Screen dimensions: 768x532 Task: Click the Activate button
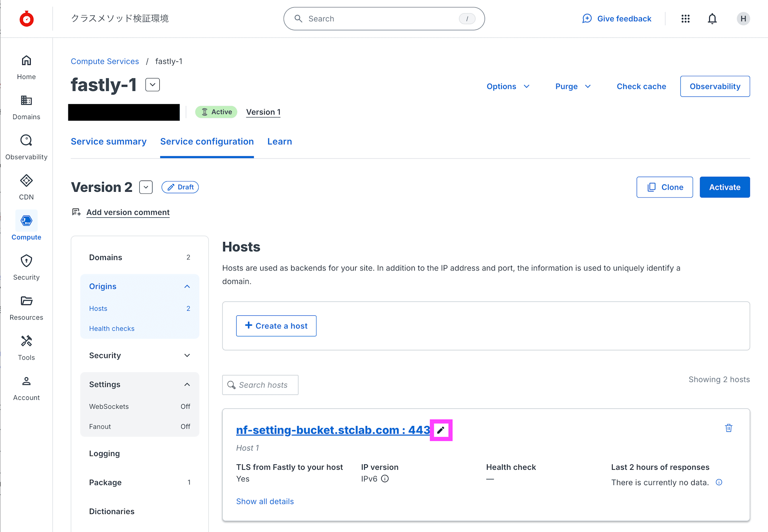[724, 187]
